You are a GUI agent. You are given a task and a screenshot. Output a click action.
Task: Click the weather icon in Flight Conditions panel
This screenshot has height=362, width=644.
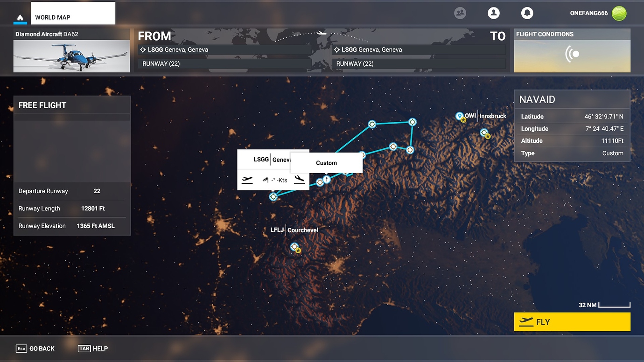click(x=572, y=53)
